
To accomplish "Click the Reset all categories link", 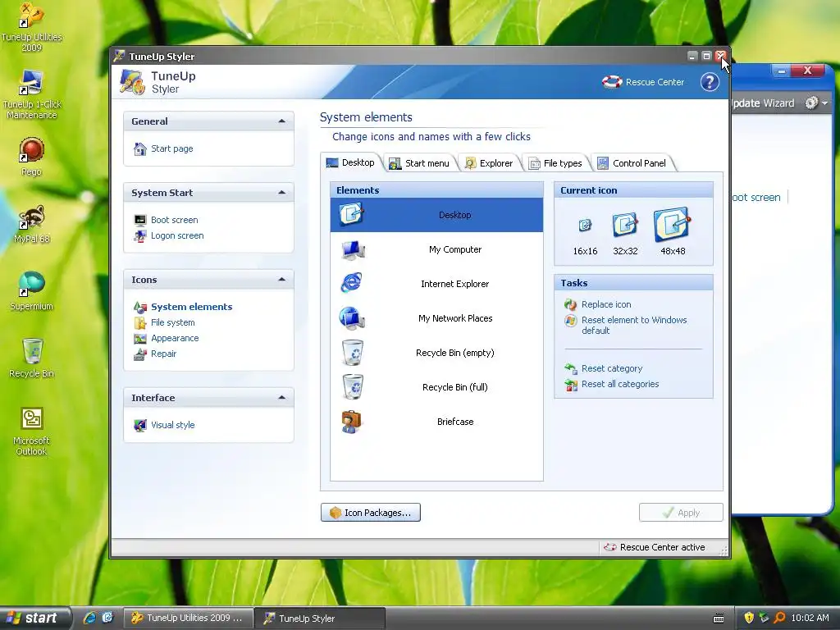I will [x=620, y=384].
